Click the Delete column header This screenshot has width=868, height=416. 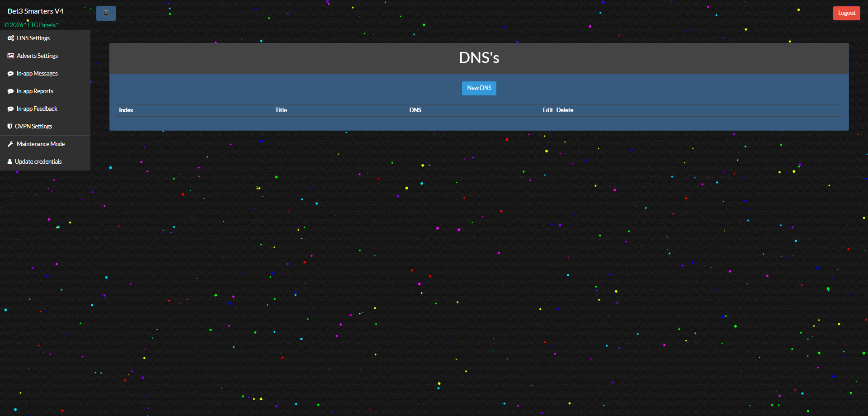[565, 110]
